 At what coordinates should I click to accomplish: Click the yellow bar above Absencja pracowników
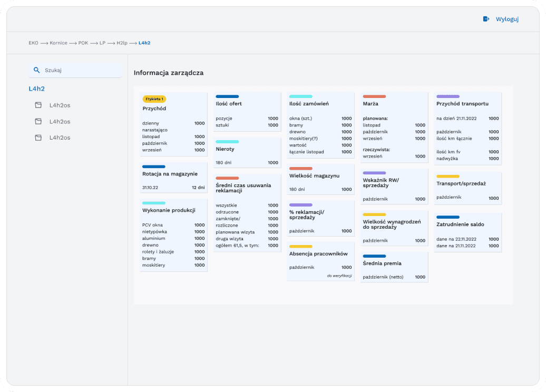click(x=301, y=247)
